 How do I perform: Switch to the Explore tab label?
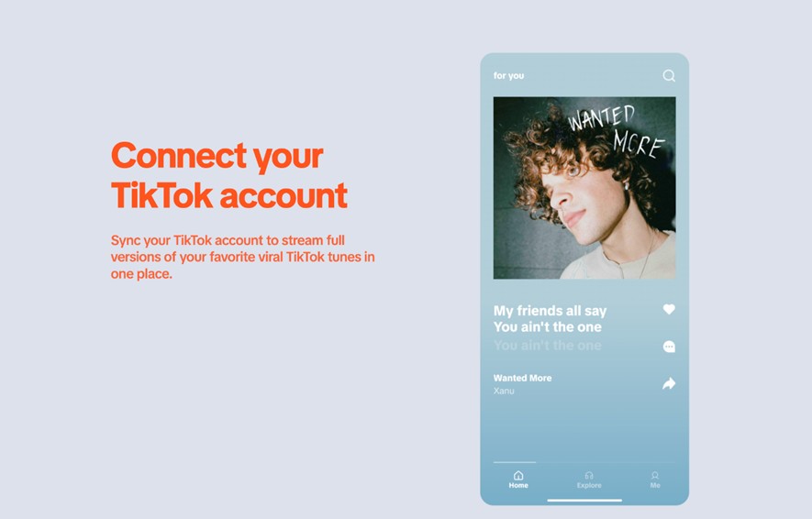coord(589,485)
